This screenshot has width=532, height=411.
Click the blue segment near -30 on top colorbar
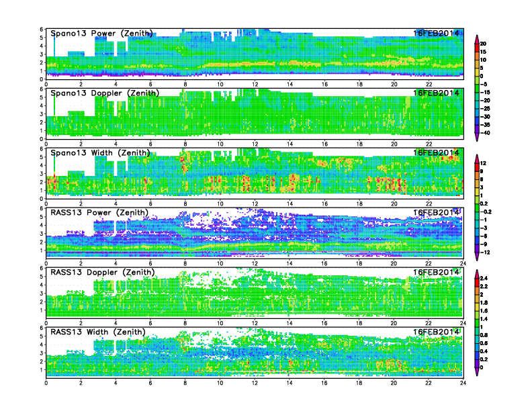coord(477,121)
